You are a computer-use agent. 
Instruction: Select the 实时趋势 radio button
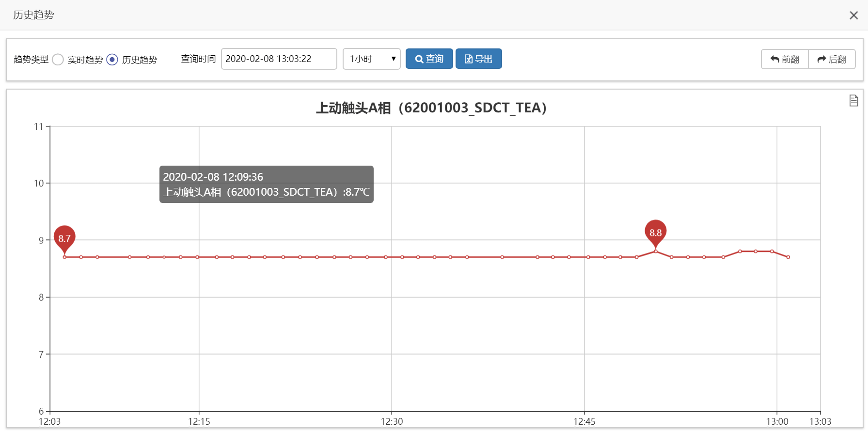(58, 60)
